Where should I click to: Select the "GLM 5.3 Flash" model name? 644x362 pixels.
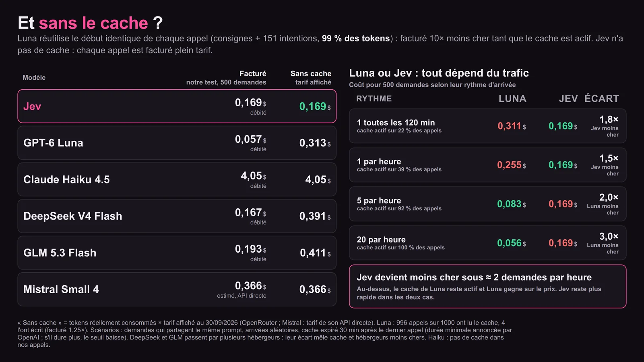(60, 253)
